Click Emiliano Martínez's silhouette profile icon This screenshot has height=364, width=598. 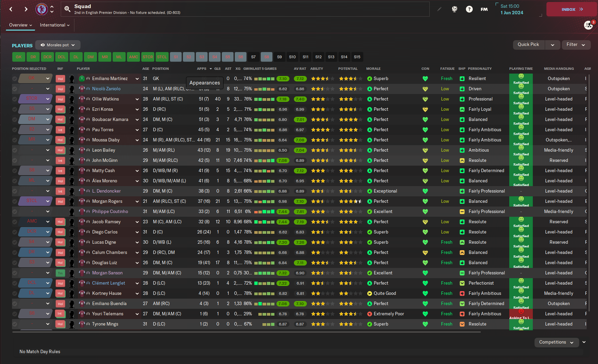tap(72, 78)
